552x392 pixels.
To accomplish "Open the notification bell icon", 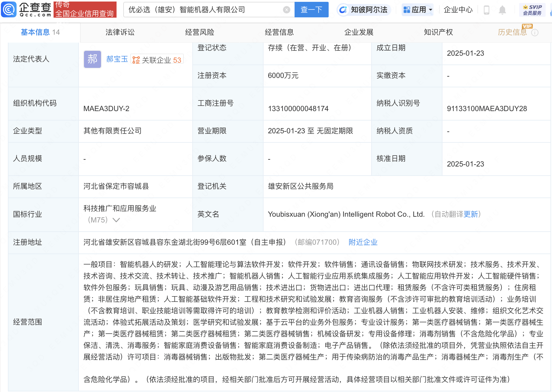I will (x=502, y=9).
